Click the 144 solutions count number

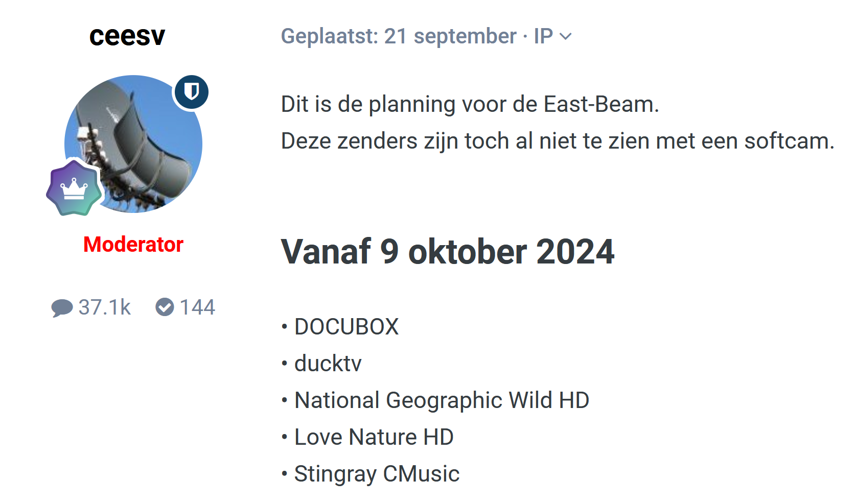(x=197, y=307)
